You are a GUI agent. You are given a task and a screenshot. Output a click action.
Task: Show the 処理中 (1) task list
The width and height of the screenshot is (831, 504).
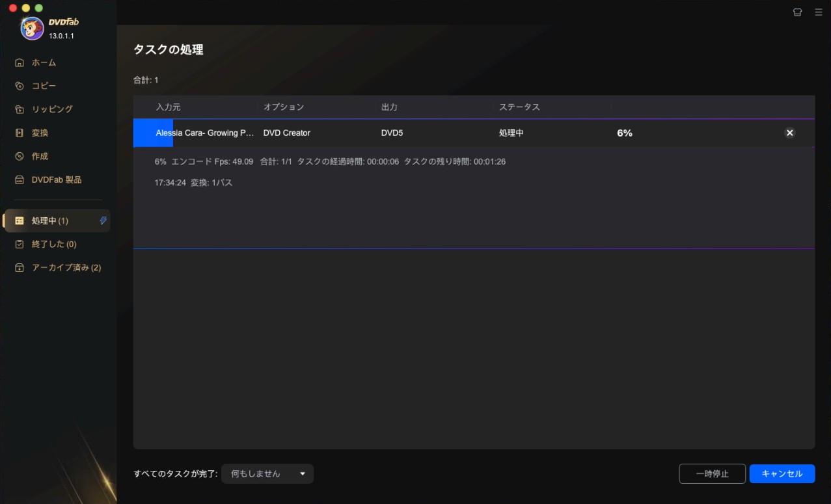point(57,220)
